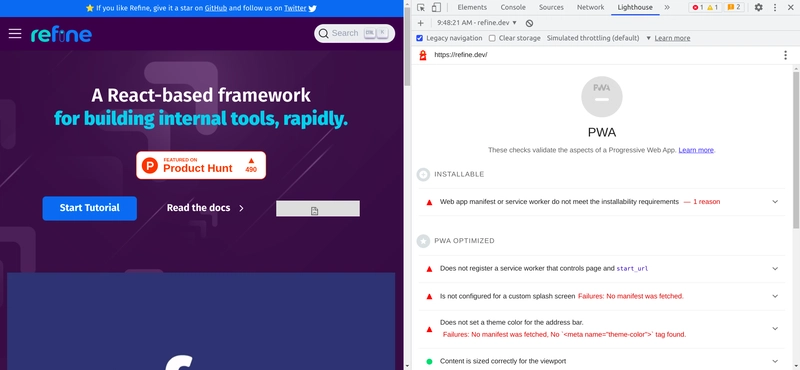Click the plus new report icon
The height and width of the screenshot is (370, 800).
[420, 23]
